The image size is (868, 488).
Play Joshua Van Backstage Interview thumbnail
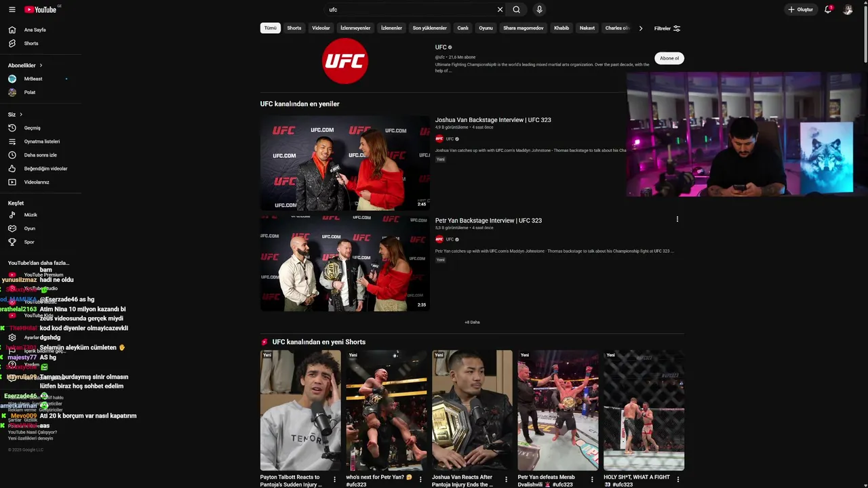coord(345,163)
